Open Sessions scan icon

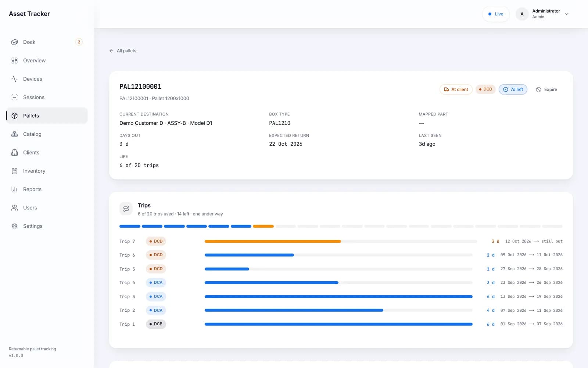(14, 97)
